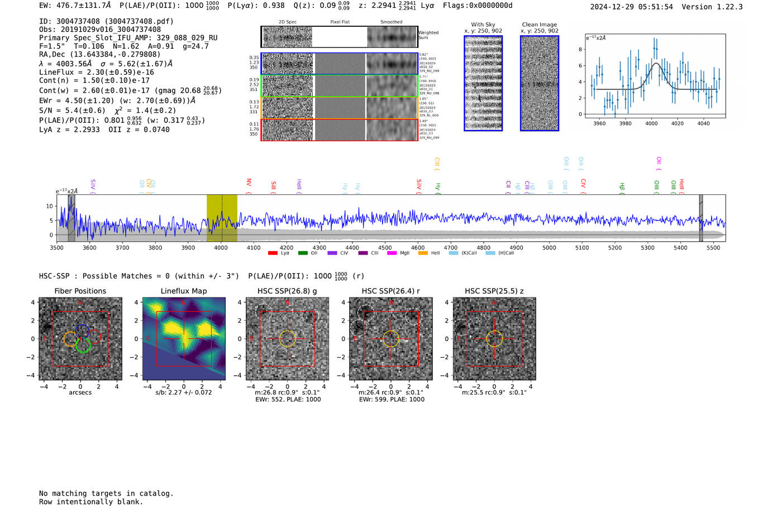Click the 'Pixel Flat' column label
Viewport: 782px width, 532px height.
pos(340,22)
